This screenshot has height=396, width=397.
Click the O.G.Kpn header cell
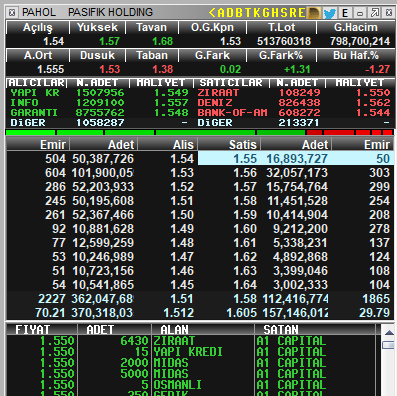point(212,27)
